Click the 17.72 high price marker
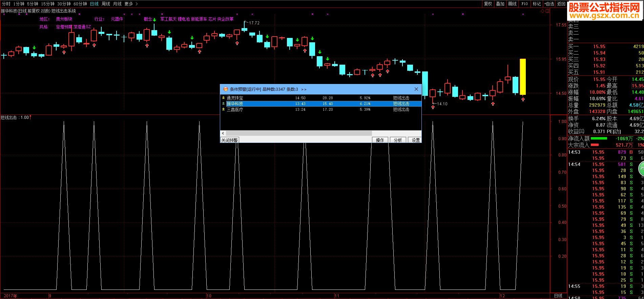 click(x=254, y=23)
